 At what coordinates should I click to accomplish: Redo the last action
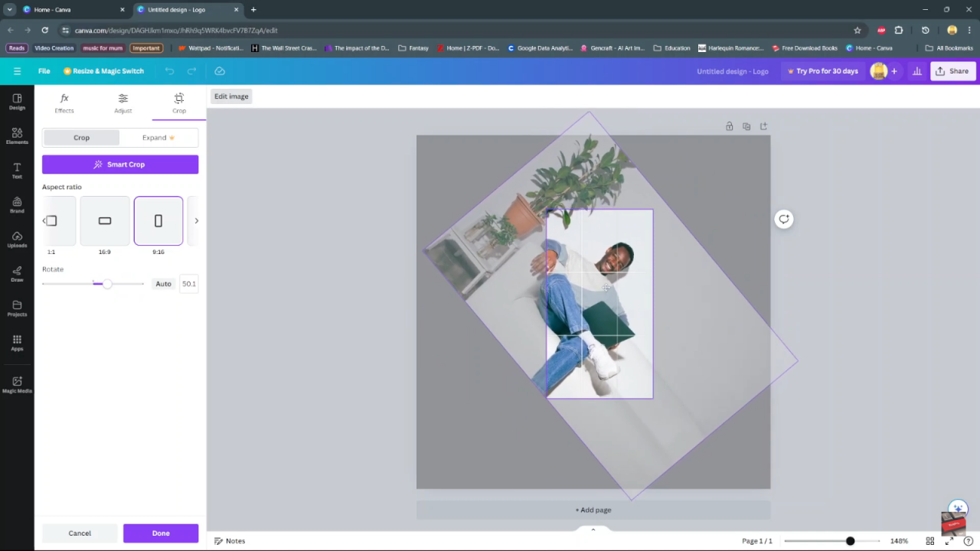click(x=192, y=71)
